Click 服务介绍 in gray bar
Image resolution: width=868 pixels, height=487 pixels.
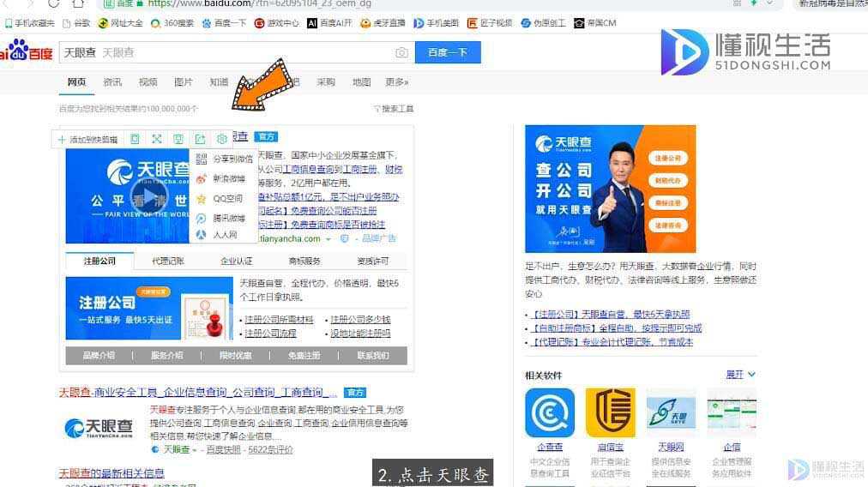pyautogui.click(x=167, y=355)
